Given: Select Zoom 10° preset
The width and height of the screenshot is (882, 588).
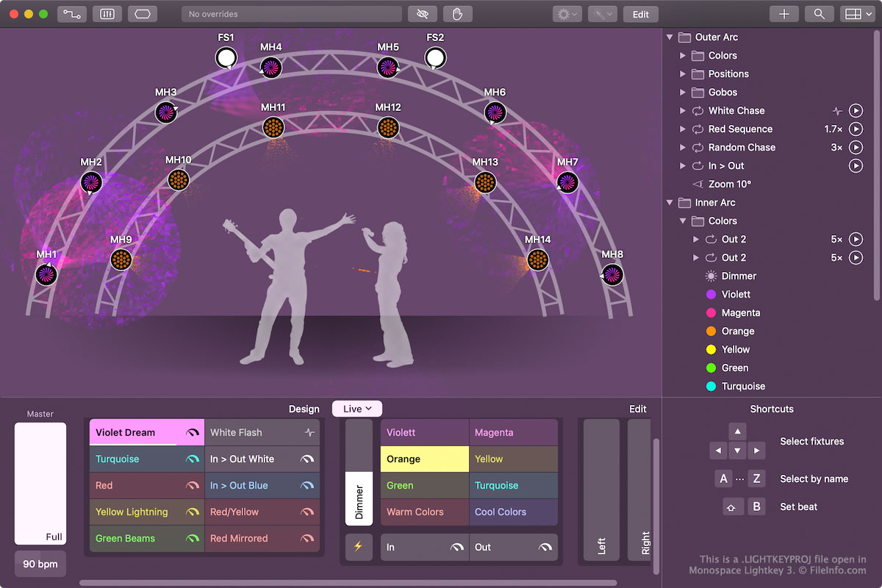Looking at the screenshot, I should click(x=729, y=184).
